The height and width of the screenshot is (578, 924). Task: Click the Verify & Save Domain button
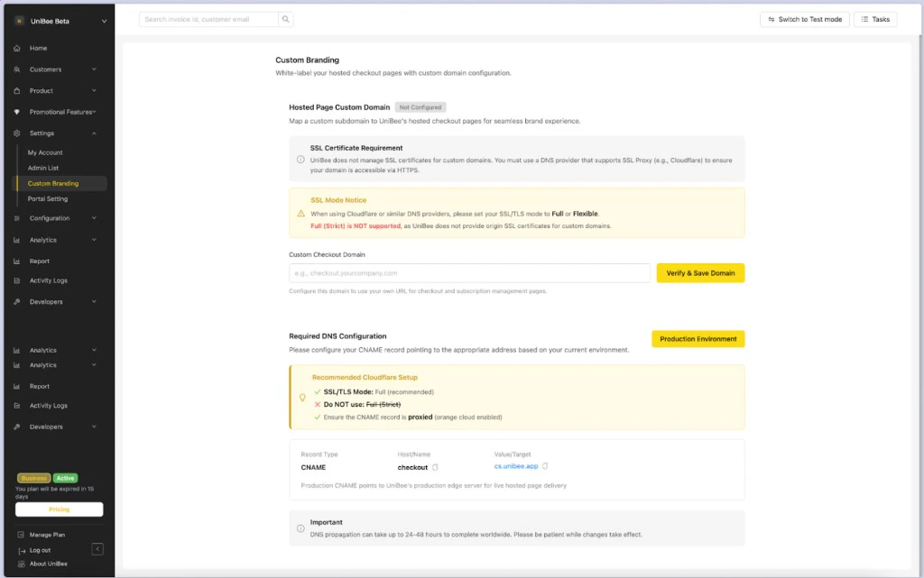point(700,272)
